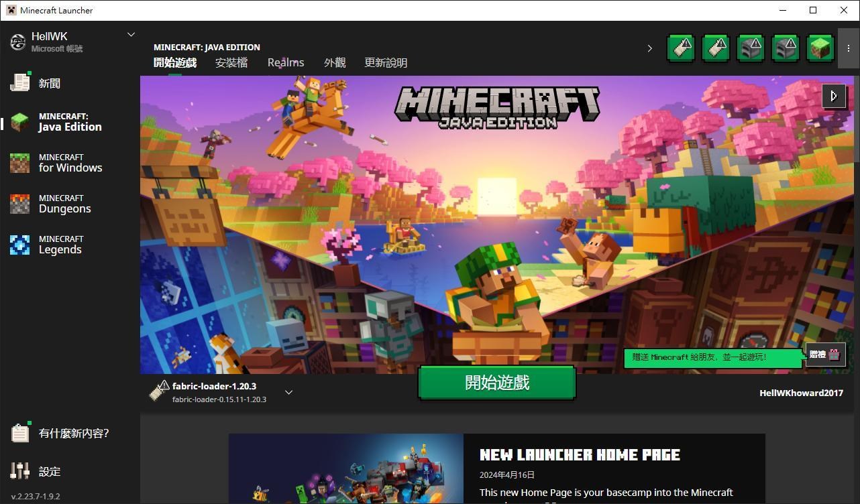860x504 pixels.
Task: Click the 有什麼新內容? what's new entry
Action: click(x=73, y=434)
